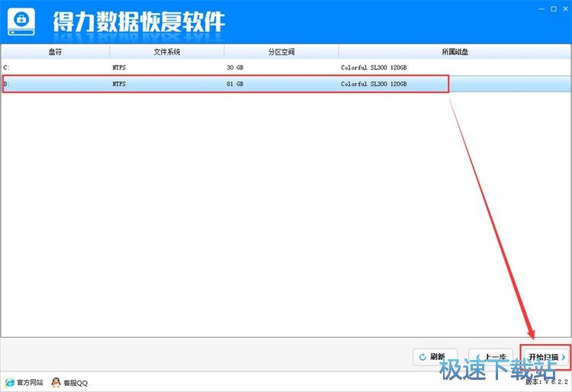Go back with the 上一步 button
This screenshot has height=392, width=572.
490,357
